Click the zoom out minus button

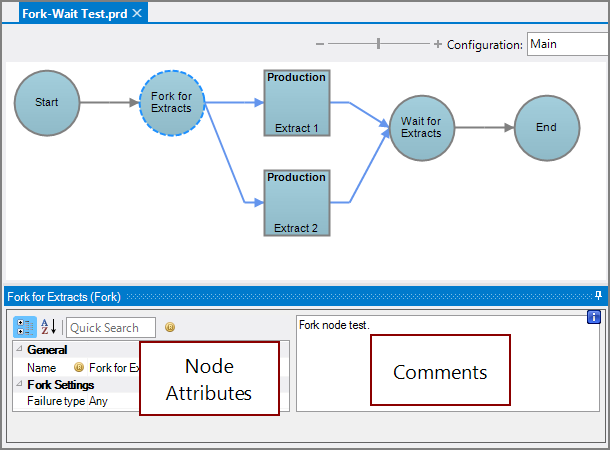click(x=320, y=44)
